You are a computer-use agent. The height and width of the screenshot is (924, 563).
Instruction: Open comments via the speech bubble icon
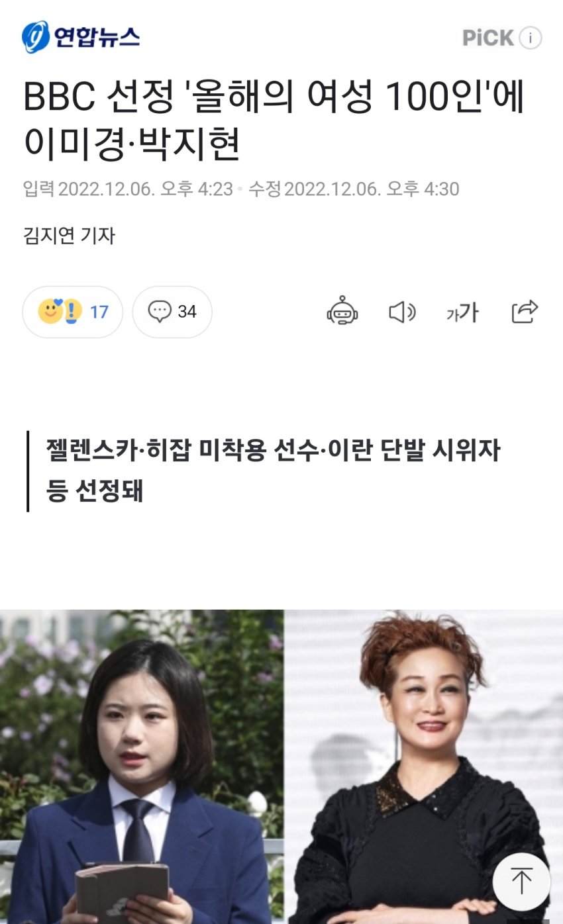(x=160, y=311)
